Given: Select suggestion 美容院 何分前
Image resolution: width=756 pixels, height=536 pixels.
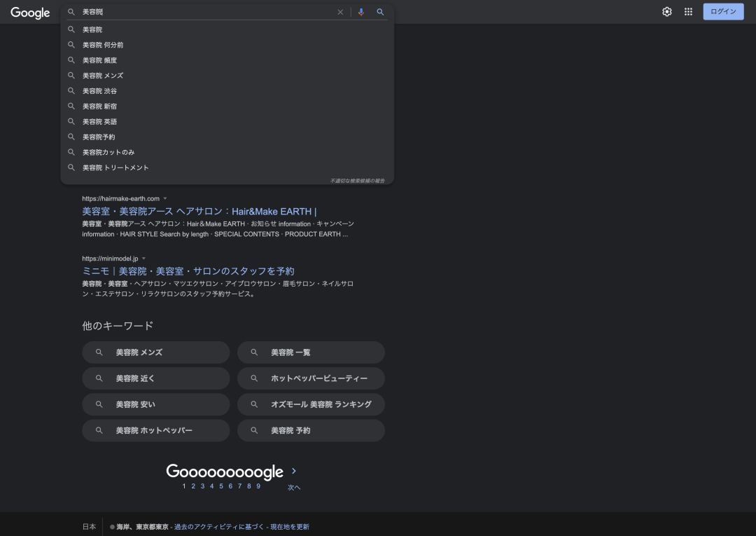Looking at the screenshot, I should [227, 45].
